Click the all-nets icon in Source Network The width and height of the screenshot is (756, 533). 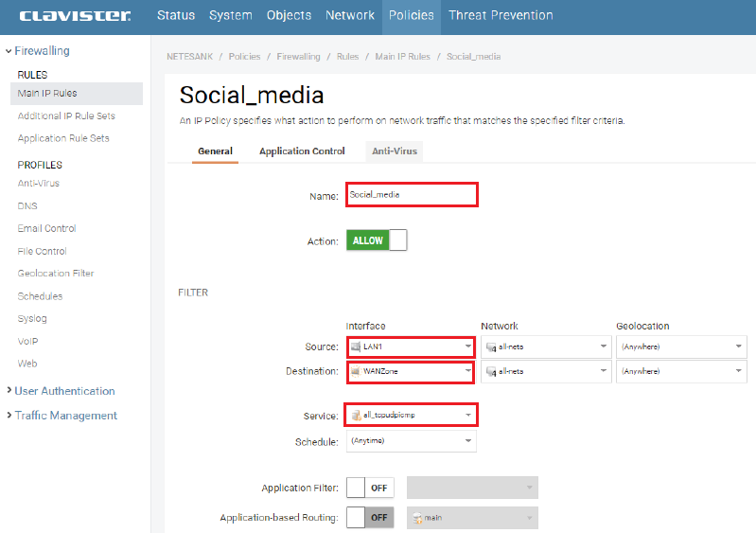[491, 346]
